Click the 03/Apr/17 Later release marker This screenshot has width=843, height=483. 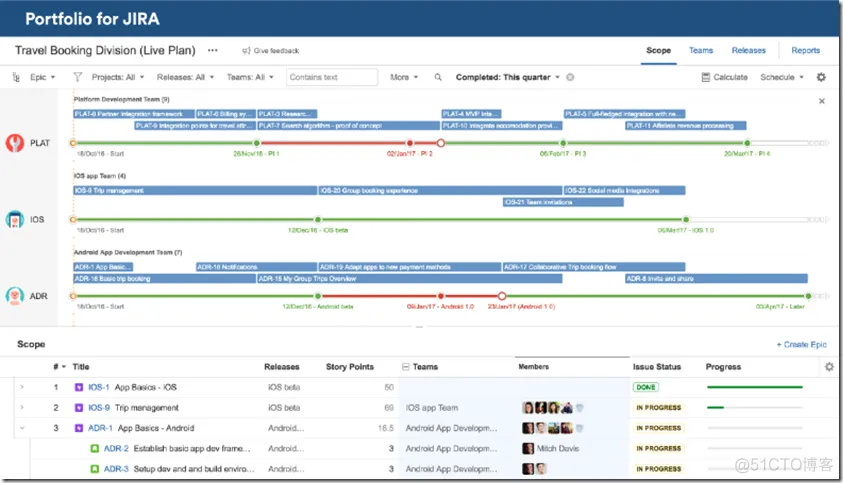808,296
